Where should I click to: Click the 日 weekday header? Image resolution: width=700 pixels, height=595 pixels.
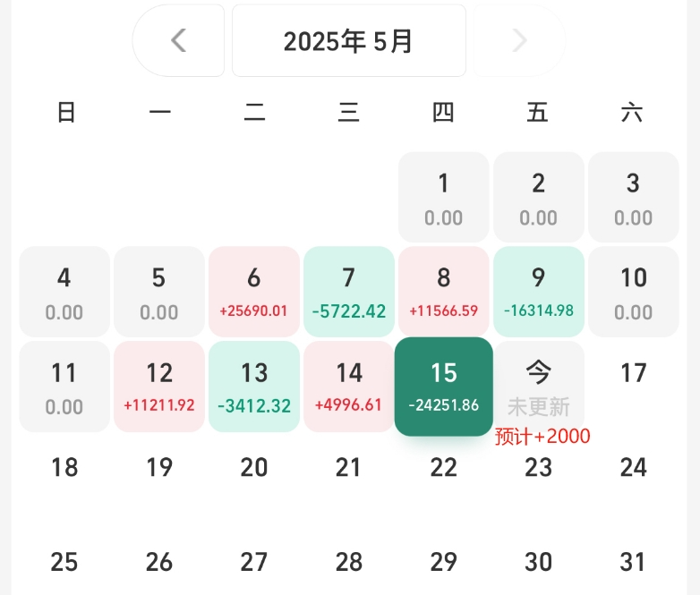(x=66, y=112)
